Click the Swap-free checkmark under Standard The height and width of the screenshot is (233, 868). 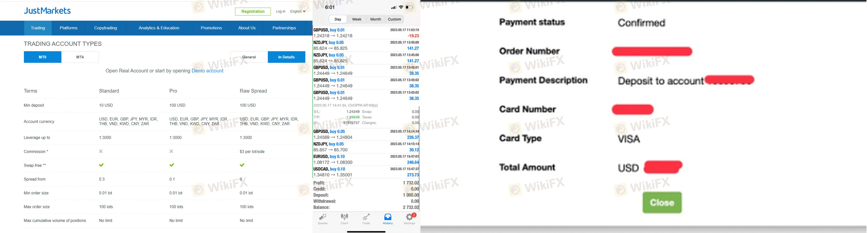point(101,165)
